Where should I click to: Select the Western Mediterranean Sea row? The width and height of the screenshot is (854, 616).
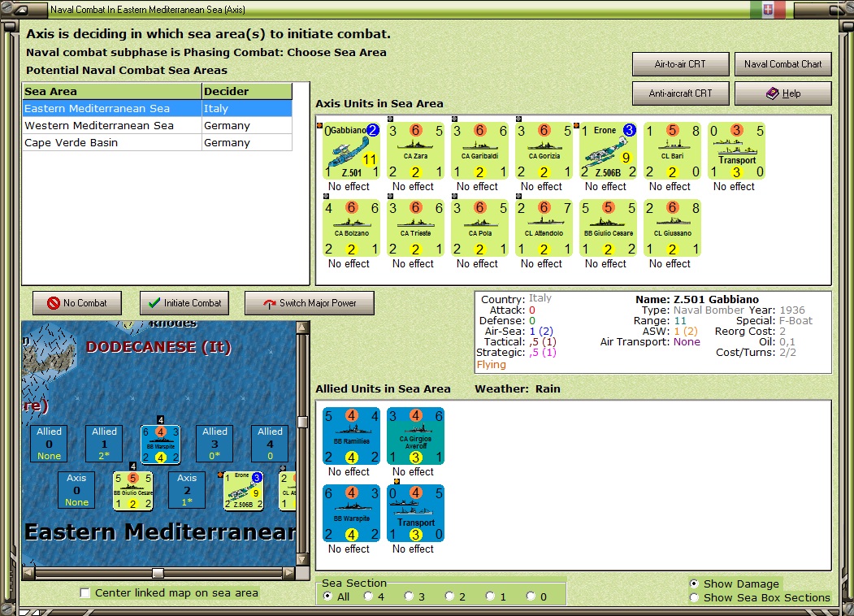158,125
